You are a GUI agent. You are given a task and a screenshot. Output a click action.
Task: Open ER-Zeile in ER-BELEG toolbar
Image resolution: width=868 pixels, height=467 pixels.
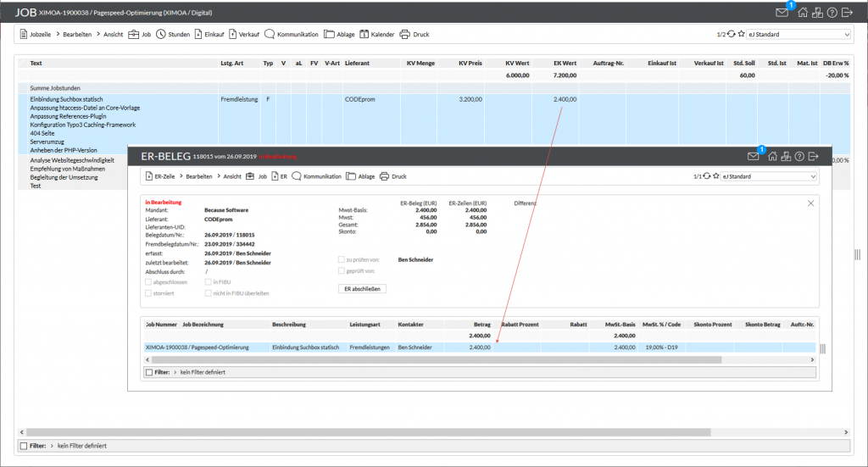click(160, 176)
